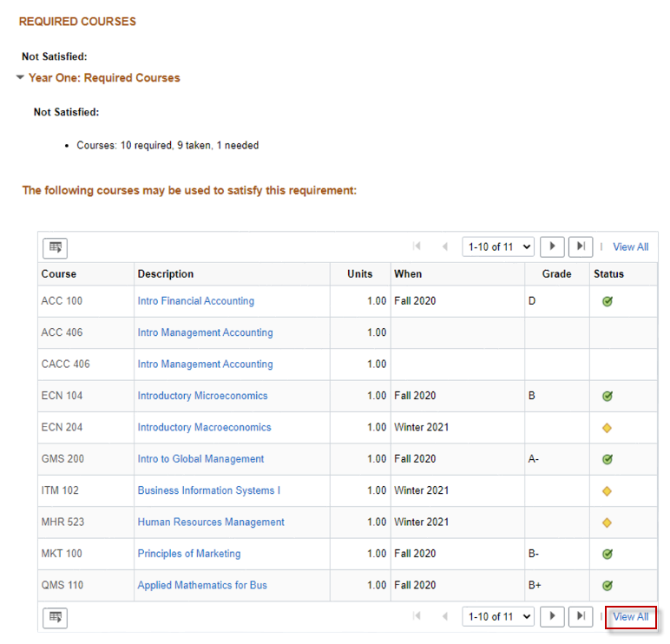Go to next page using top arrow
The image size is (670, 644).
point(552,246)
